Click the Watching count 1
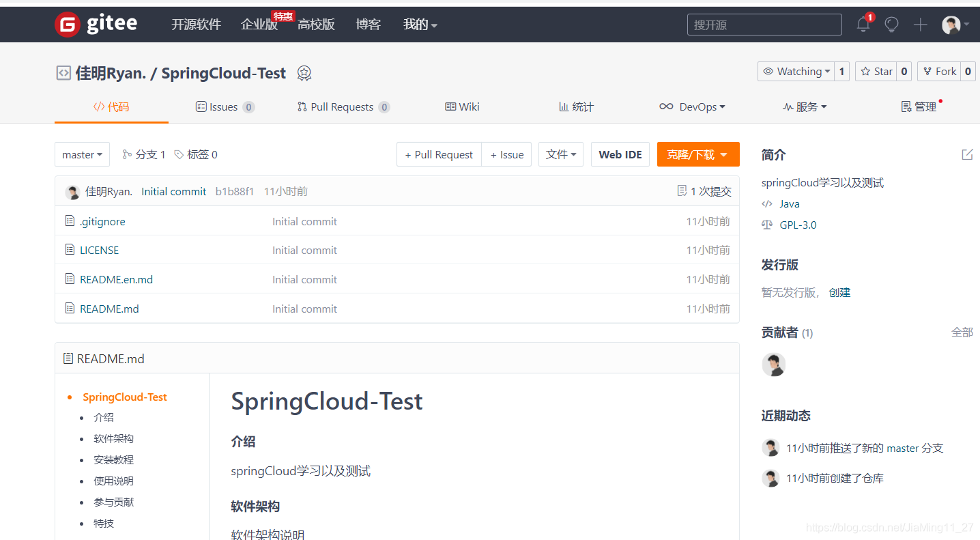The image size is (980, 540). (x=841, y=71)
